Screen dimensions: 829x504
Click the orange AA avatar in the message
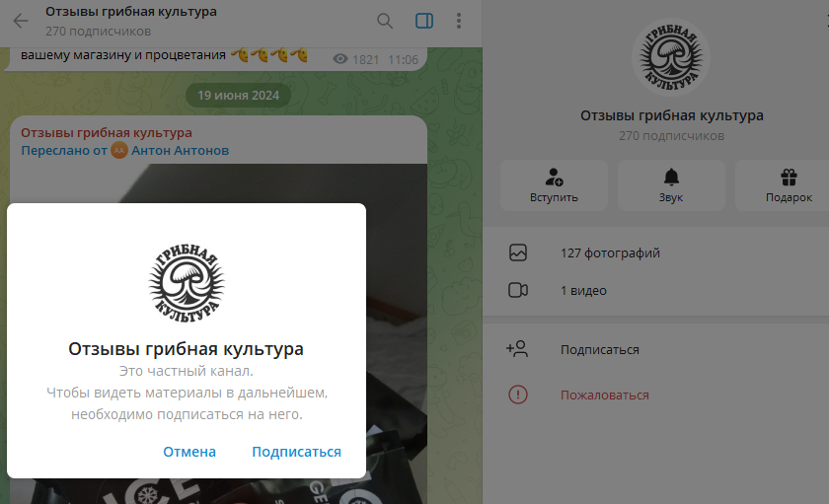[119, 151]
